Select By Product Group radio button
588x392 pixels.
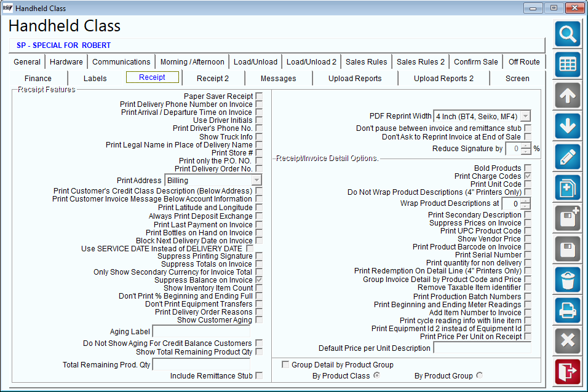coord(479,375)
